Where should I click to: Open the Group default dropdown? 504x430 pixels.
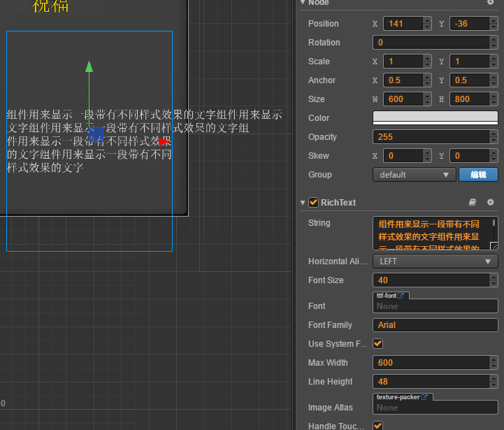click(x=414, y=175)
